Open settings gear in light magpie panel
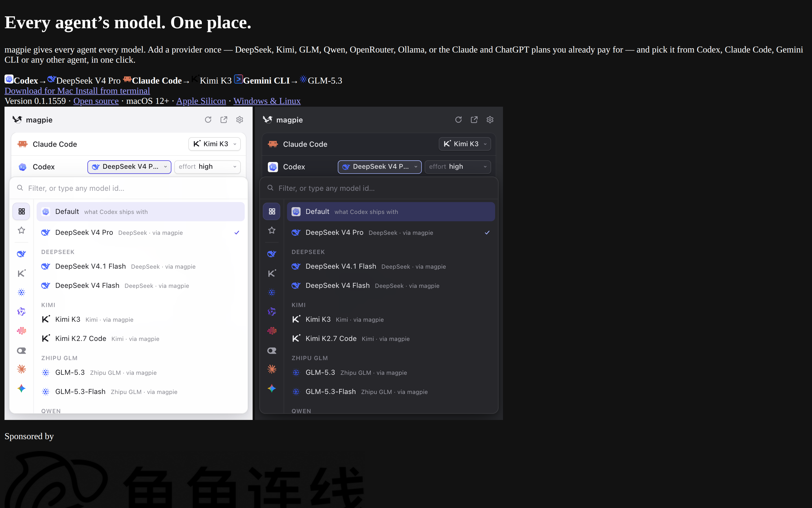This screenshot has width=812, height=508. coord(240,120)
